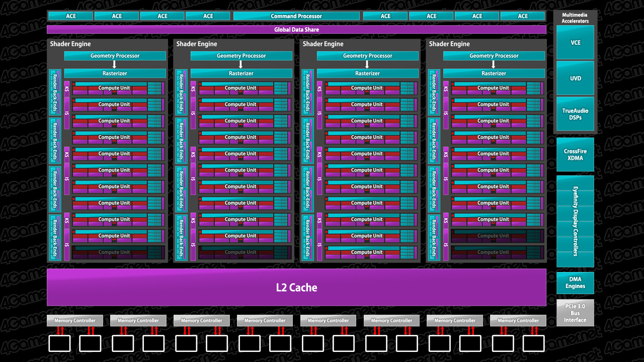Select the Eyefinity Display Controllers block

point(575,221)
